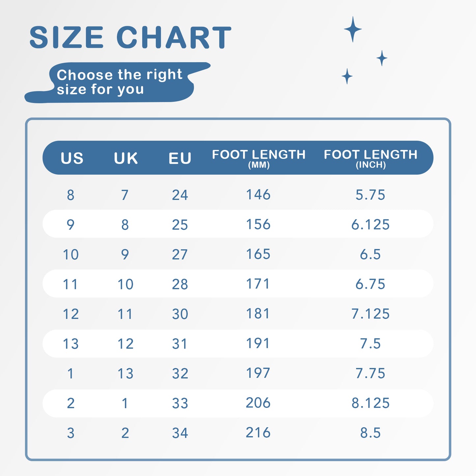Click the lowest sparkle star icon
Viewport: 476px width, 476px height.
coord(347,76)
